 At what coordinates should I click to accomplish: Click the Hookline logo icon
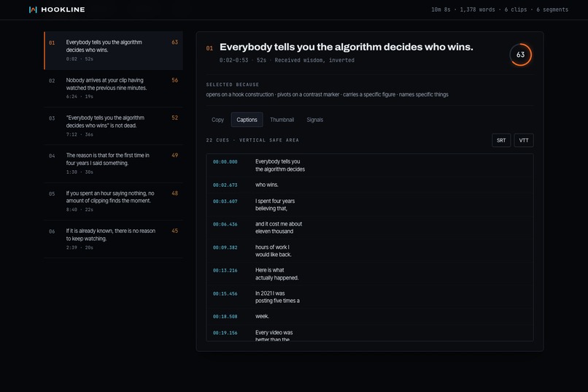[x=33, y=9]
